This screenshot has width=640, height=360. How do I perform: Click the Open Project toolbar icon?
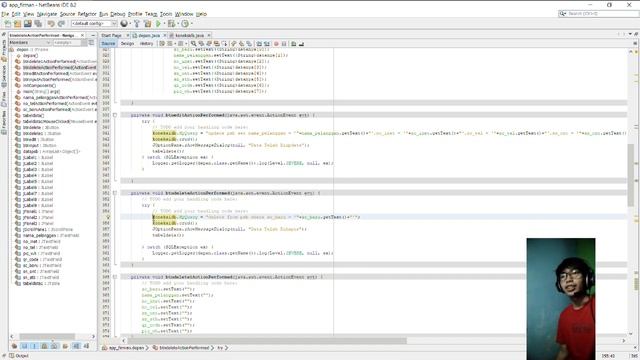pyautogui.click(x=27, y=24)
